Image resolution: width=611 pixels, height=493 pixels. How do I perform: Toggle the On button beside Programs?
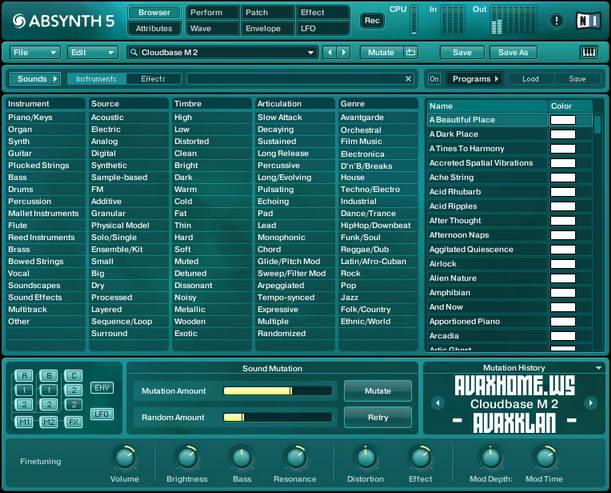[x=434, y=79]
